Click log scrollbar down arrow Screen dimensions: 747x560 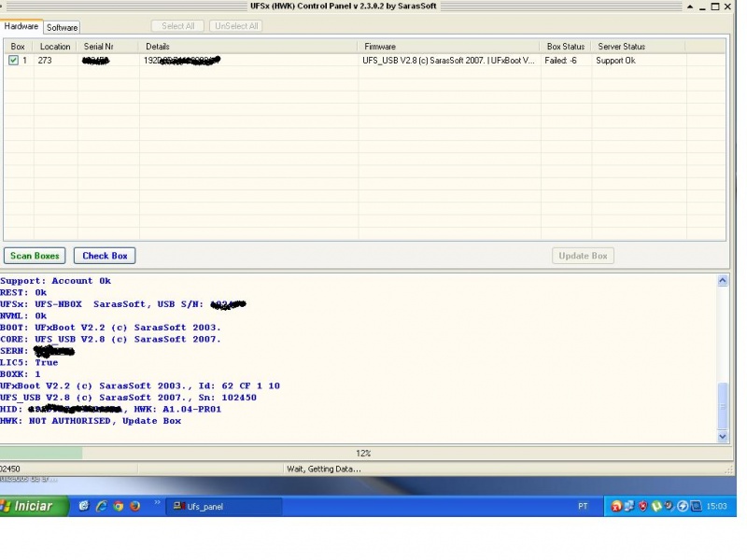point(722,436)
